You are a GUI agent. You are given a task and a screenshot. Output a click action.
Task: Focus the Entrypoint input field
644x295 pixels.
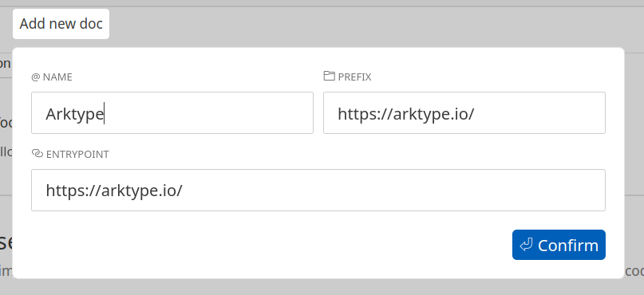(x=318, y=190)
